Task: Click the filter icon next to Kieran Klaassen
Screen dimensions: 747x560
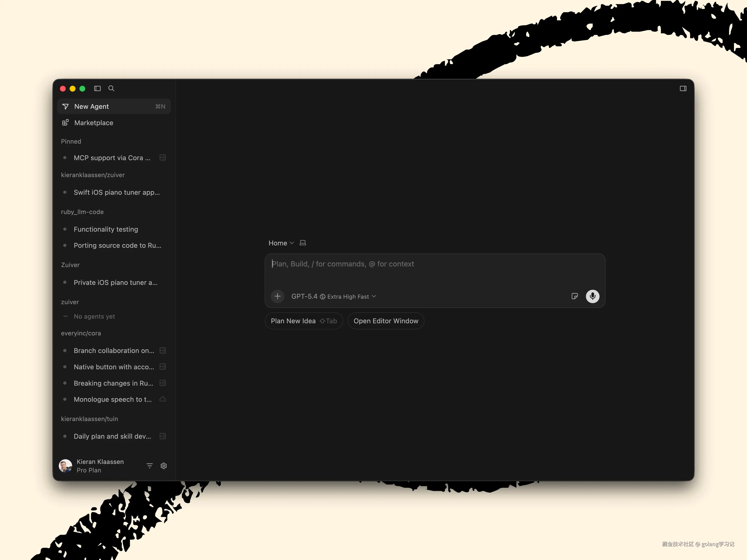Action: [150, 465]
